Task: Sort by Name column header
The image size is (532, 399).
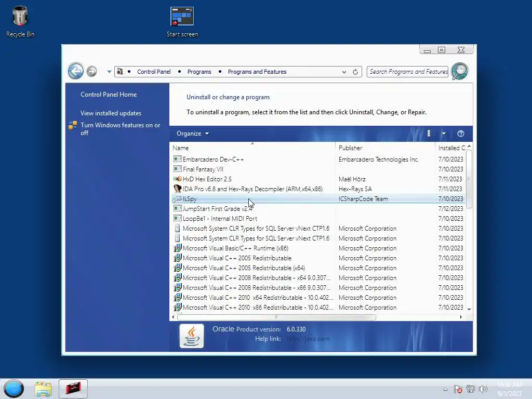Action: (252, 148)
